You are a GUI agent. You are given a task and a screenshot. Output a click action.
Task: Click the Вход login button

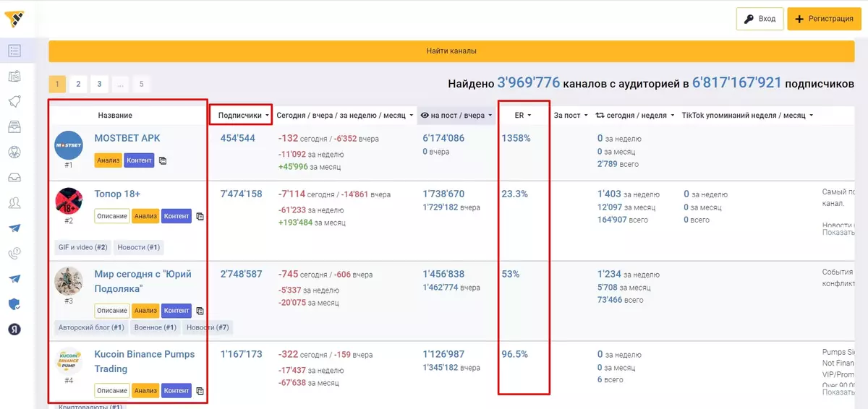click(759, 19)
